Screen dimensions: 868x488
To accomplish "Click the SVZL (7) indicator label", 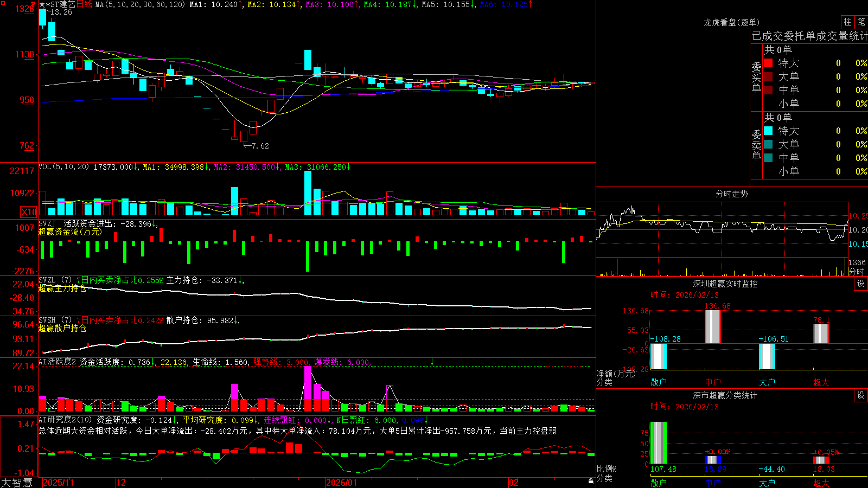I will pyautogui.click(x=55, y=280).
